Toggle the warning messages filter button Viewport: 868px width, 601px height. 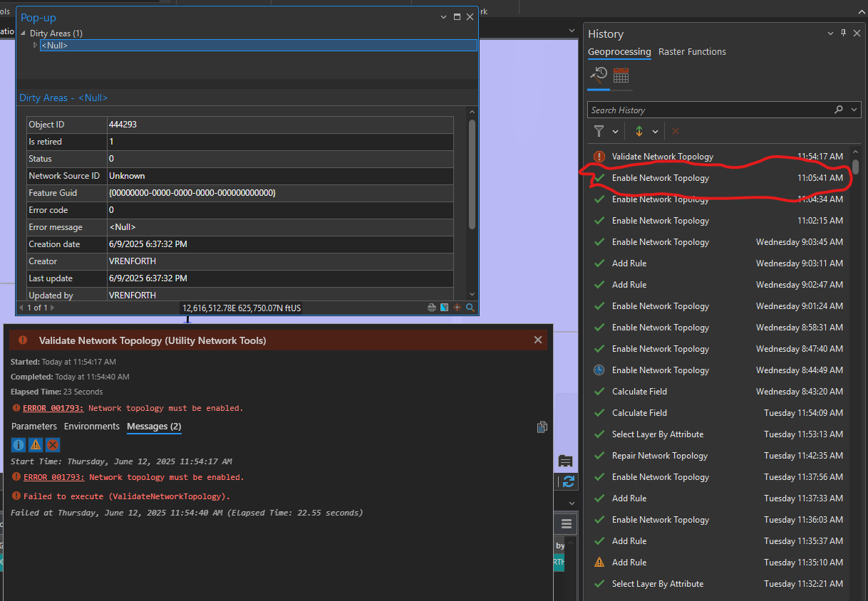(36, 445)
